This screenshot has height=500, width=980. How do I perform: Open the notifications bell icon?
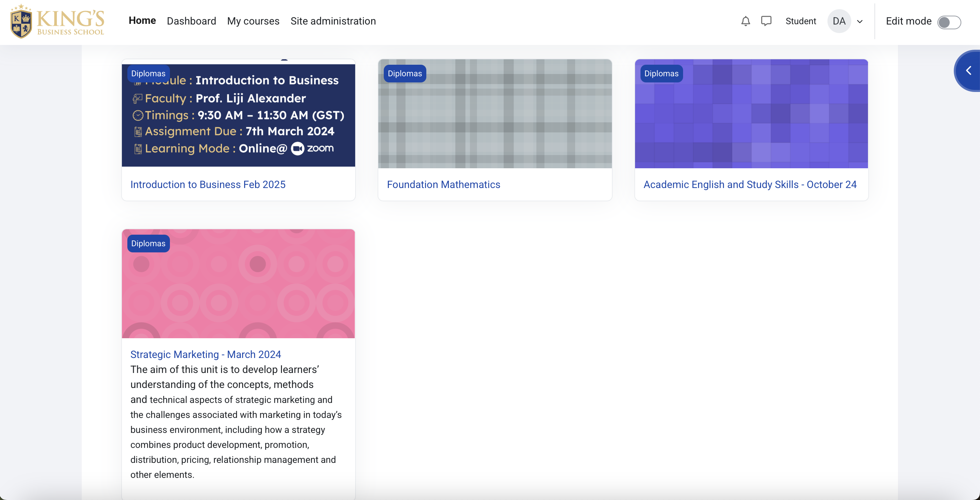point(745,21)
